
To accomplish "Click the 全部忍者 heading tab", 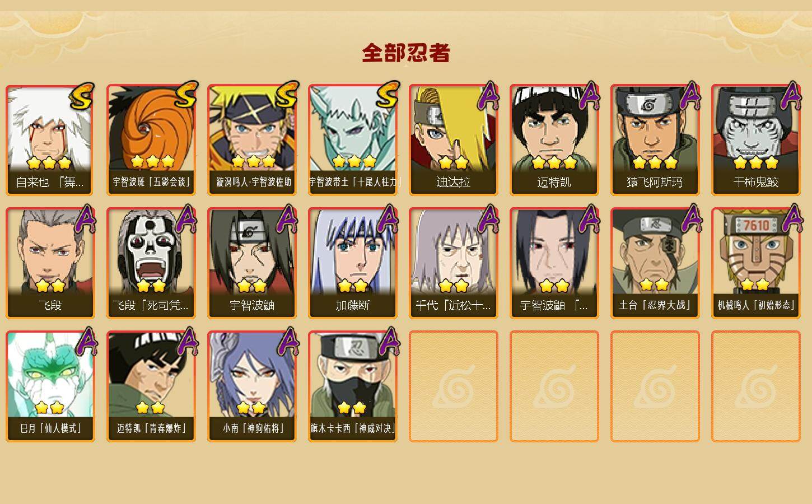I will pyautogui.click(x=406, y=53).
